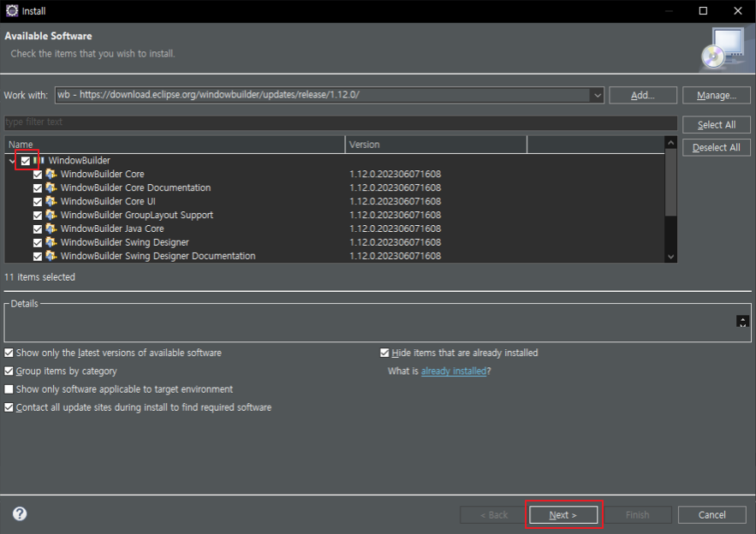Enable Show only software applicable to target environment

point(9,389)
